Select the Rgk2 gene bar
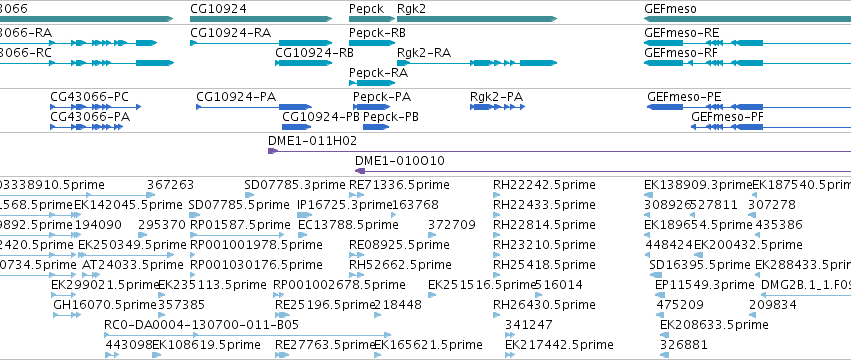 tap(477, 19)
